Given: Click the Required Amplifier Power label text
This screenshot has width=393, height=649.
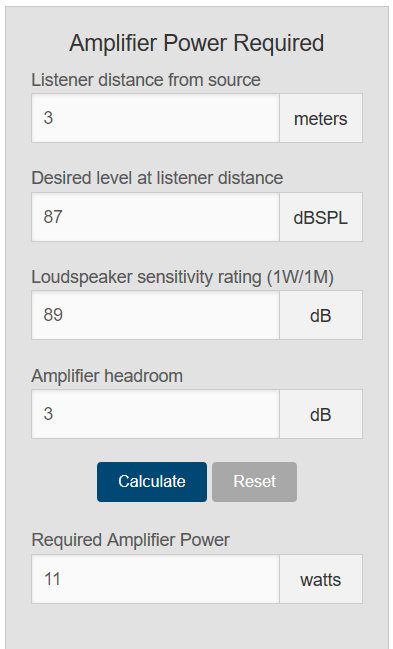Looking at the screenshot, I should point(130,540).
